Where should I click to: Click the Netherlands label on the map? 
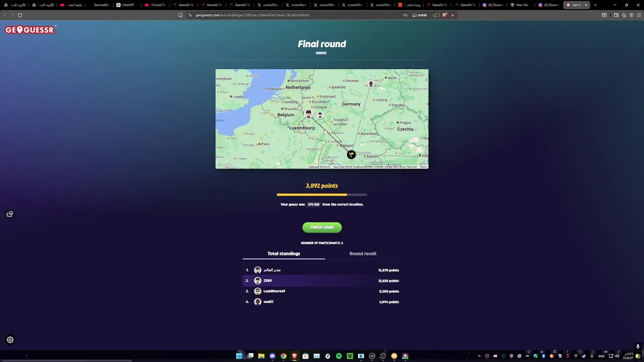tap(298, 87)
